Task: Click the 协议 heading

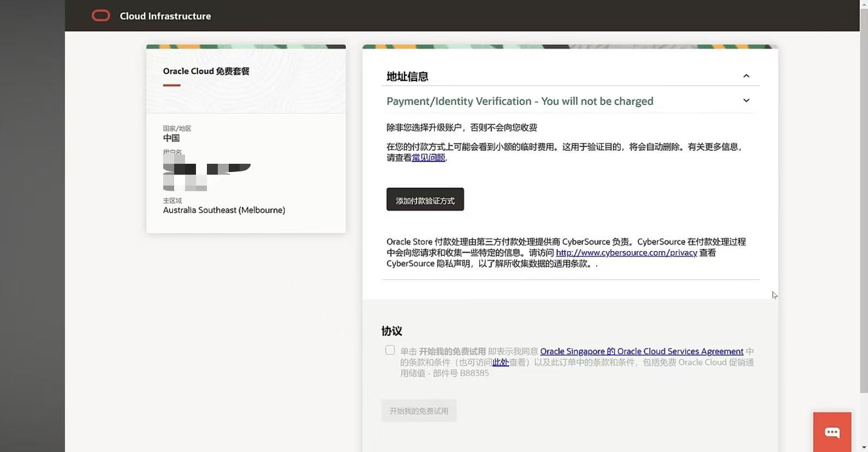Action: coord(391,331)
